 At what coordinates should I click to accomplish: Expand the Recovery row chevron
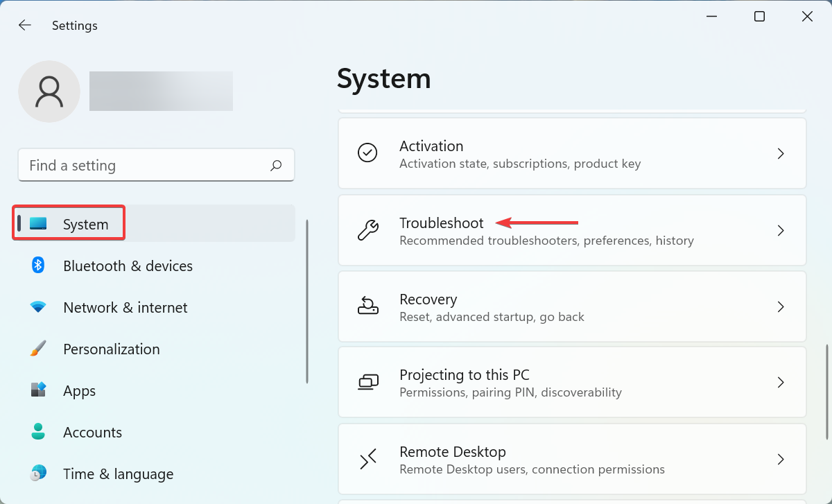(781, 306)
